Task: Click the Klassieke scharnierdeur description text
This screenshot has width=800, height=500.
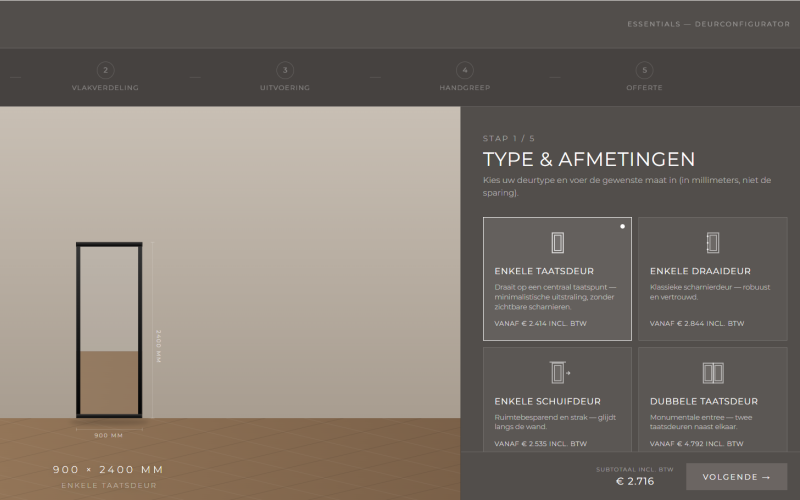Action: 710,292
